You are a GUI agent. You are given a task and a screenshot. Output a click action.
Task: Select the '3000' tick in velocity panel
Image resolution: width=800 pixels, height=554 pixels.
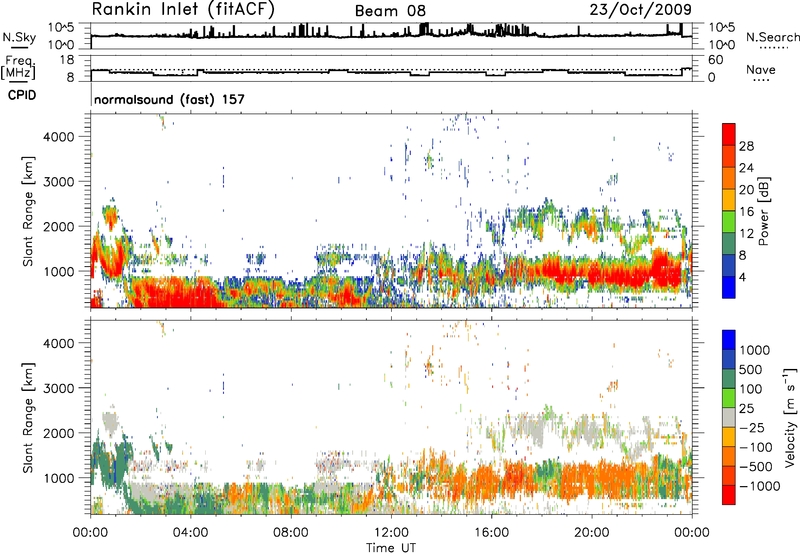click(x=58, y=388)
